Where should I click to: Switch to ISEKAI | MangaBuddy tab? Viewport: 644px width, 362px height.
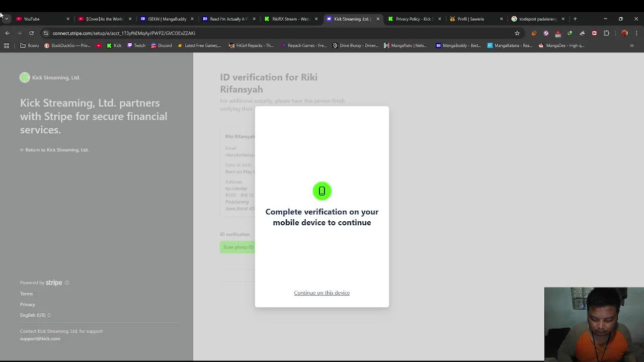pos(166,19)
